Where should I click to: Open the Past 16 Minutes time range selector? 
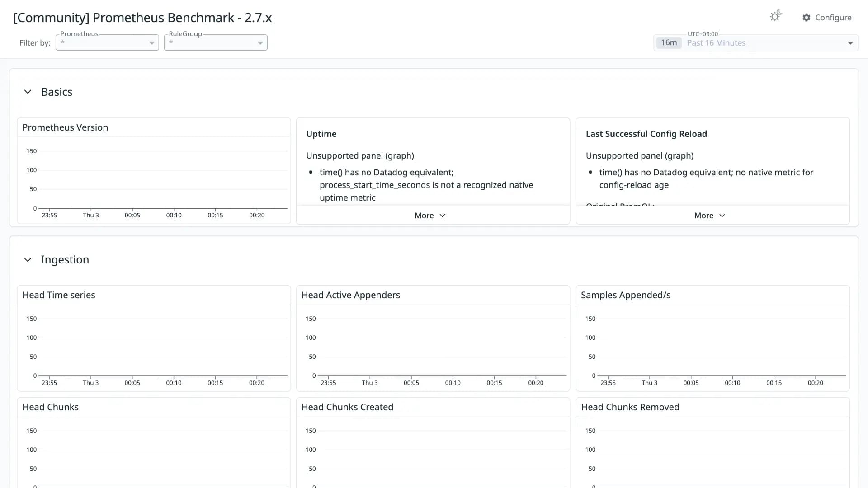coord(755,43)
